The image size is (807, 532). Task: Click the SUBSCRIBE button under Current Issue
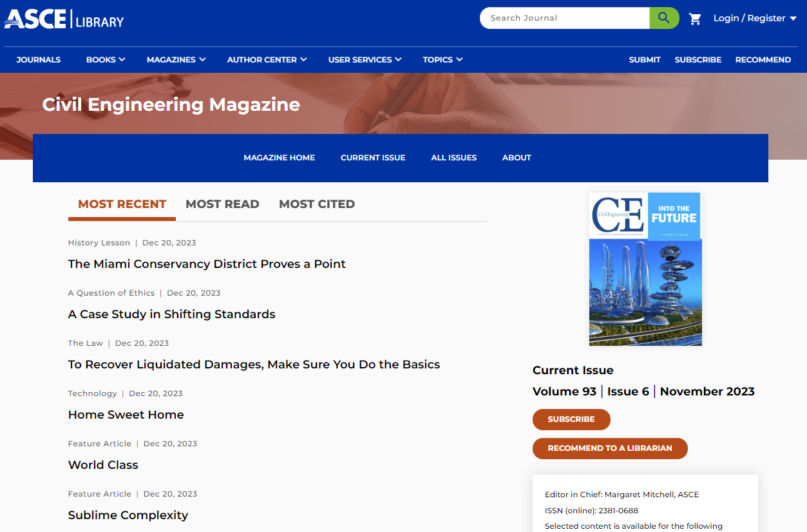coord(571,419)
